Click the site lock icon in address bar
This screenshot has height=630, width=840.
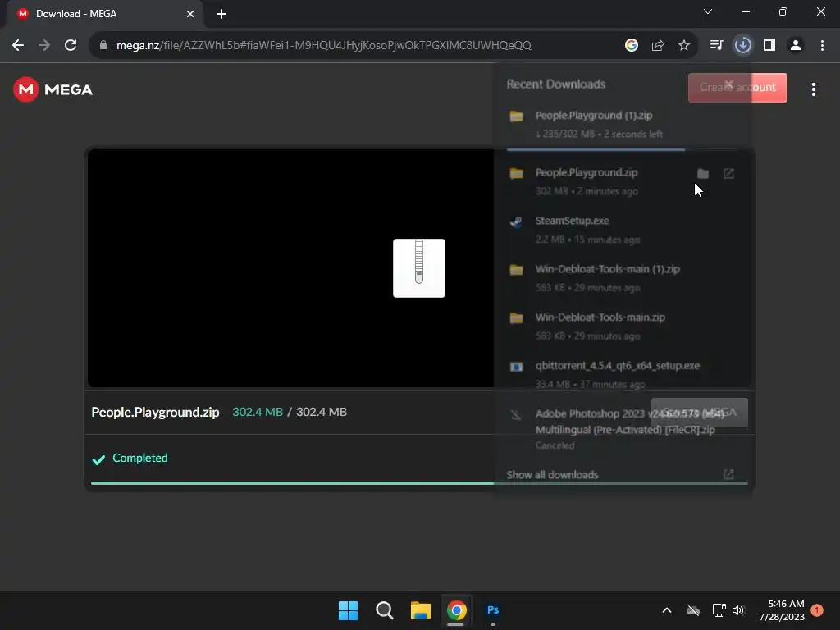[103, 46]
